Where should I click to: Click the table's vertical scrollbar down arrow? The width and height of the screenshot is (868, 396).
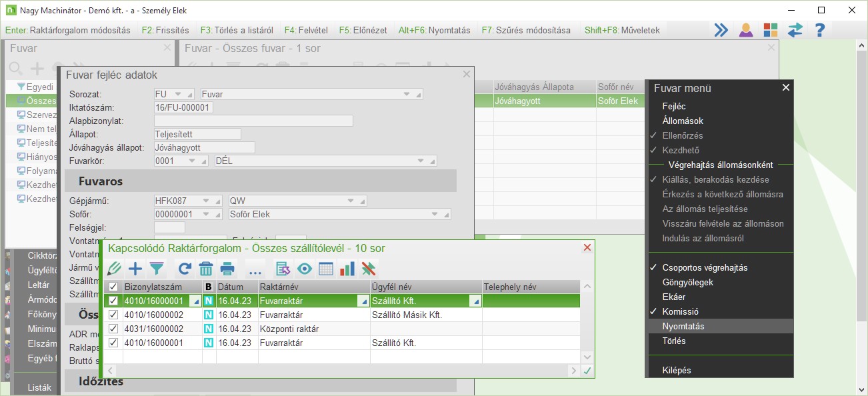tap(587, 357)
